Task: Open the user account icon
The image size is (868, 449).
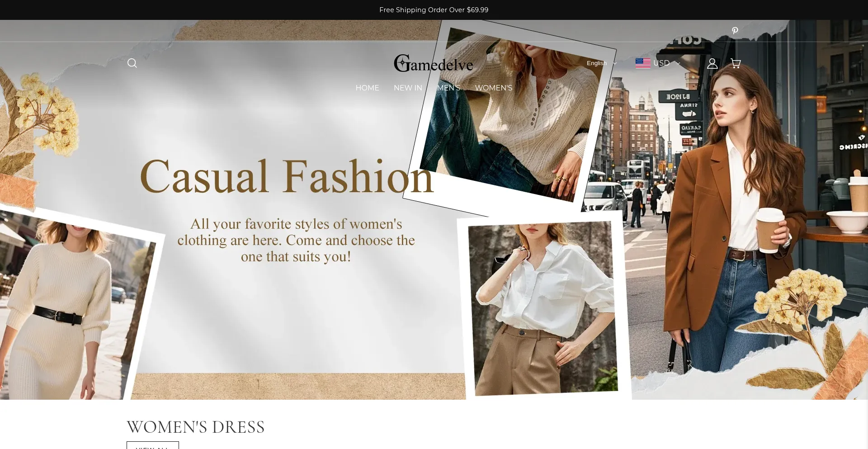Action: pyautogui.click(x=712, y=63)
